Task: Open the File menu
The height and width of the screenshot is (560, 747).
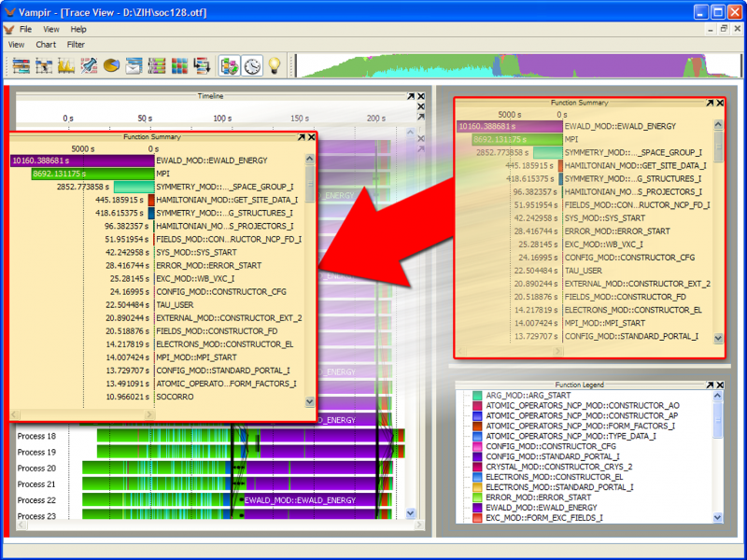Action: point(26,30)
